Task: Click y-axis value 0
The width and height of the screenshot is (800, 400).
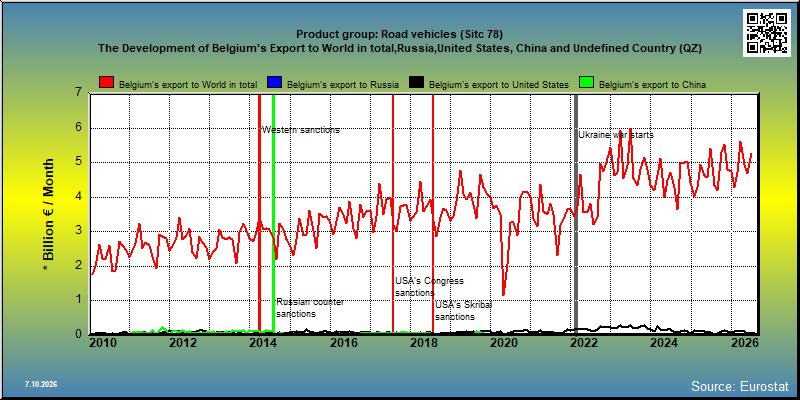Action: (x=79, y=334)
